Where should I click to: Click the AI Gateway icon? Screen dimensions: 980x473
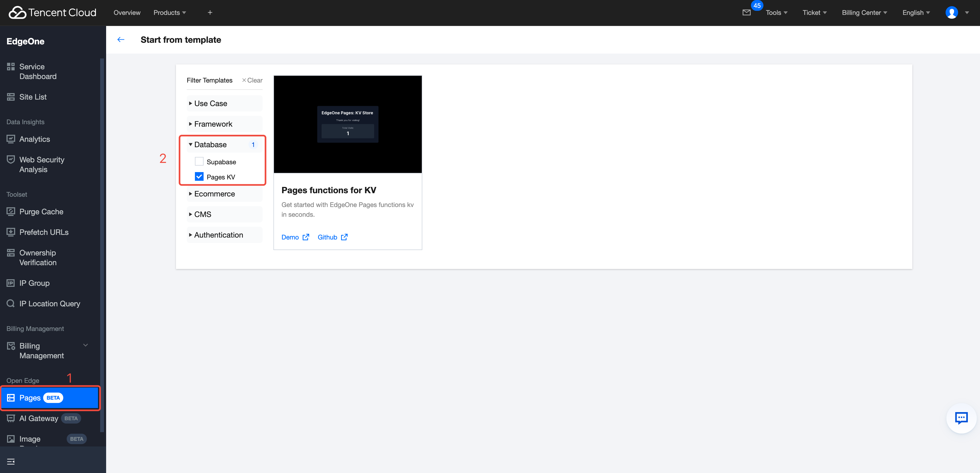(x=11, y=418)
